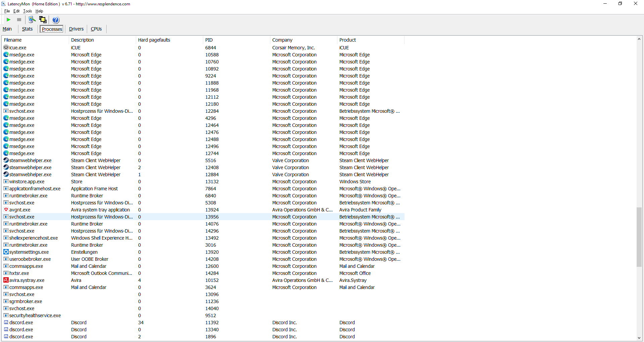Sort by Product column header
This screenshot has width=644, height=342.
(x=371, y=40)
